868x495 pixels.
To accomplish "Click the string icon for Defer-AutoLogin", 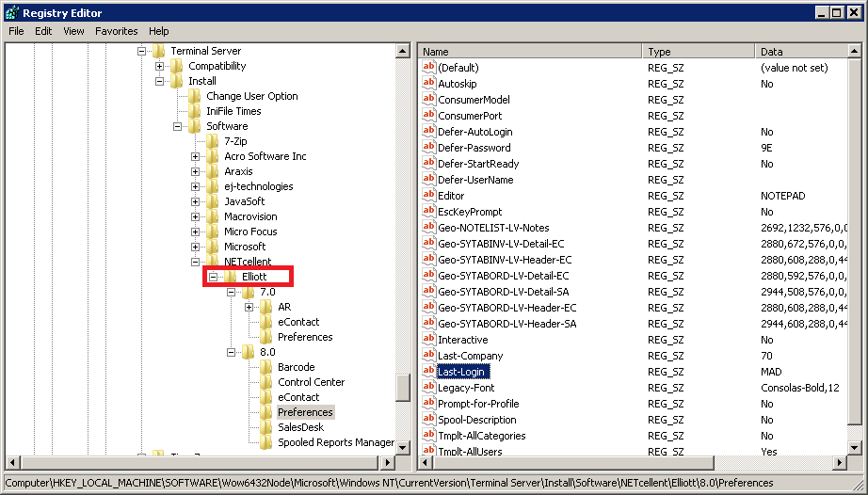I will [x=428, y=132].
